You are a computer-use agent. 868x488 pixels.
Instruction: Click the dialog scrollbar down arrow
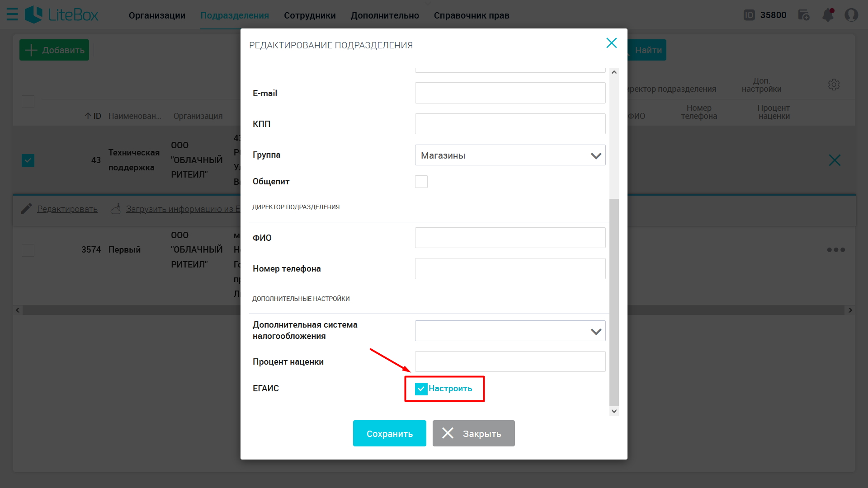pyautogui.click(x=614, y=411)
